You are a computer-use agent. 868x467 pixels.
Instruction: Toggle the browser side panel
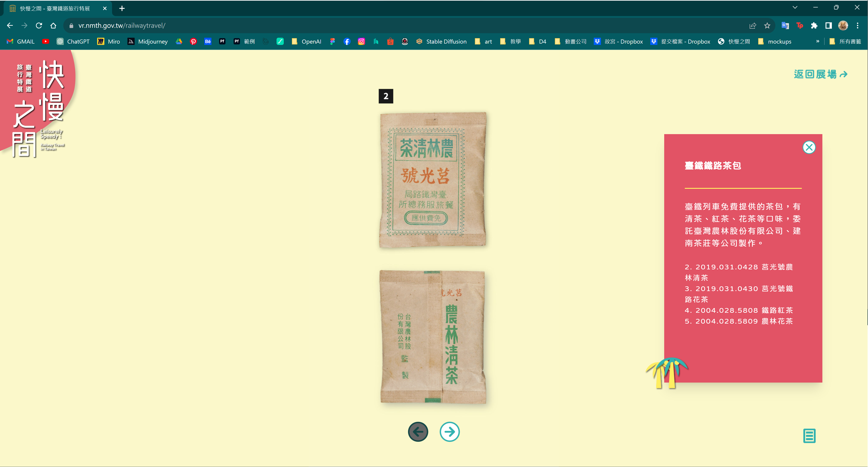tap(829, 26)
